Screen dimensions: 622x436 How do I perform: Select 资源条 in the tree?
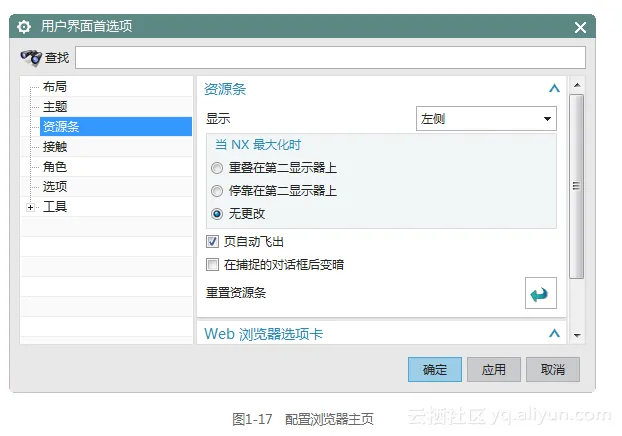pyautogui.click(x=116, y=127)
